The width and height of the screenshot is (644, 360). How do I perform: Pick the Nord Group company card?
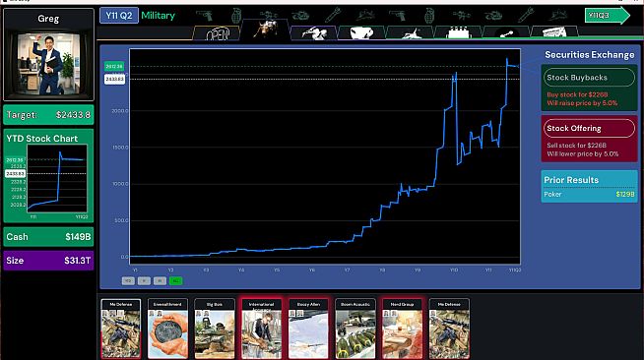402,329
